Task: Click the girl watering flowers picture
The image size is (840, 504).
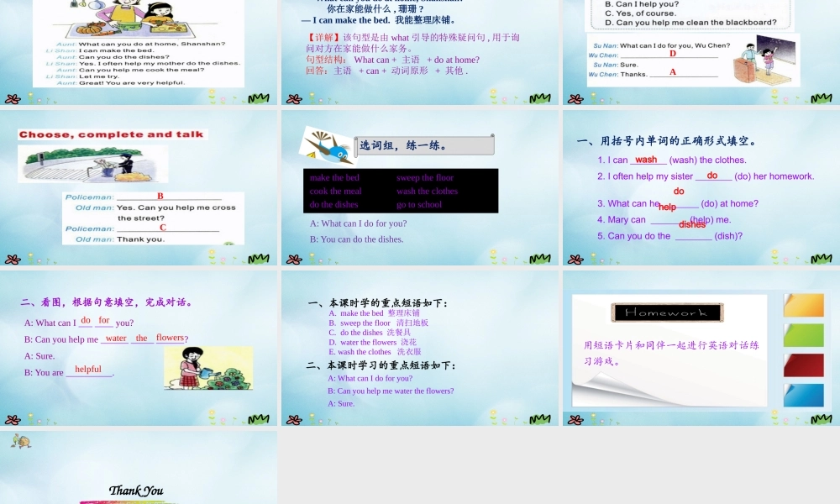Action: pos(208,367)
